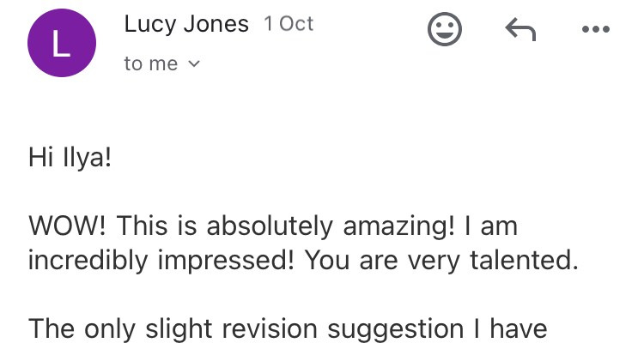Reply to Lucy Jones's email
The width and height of the screenshot is (644, 349).
coord(519,31)
